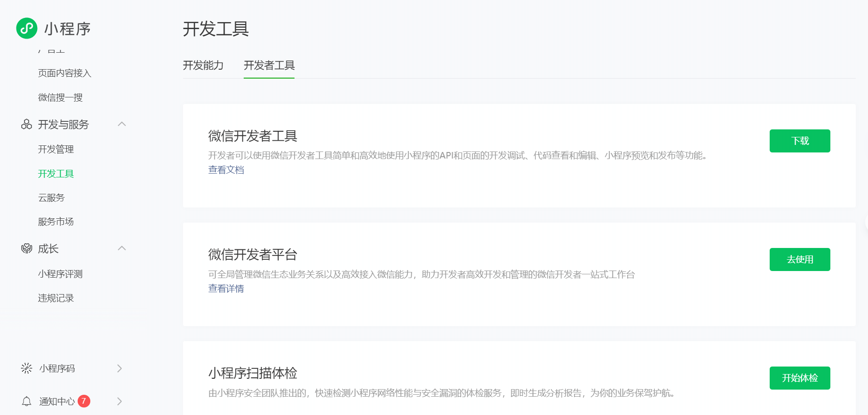Expand the 小程序码 arrow
868x415 pixels.
[119, 368]
